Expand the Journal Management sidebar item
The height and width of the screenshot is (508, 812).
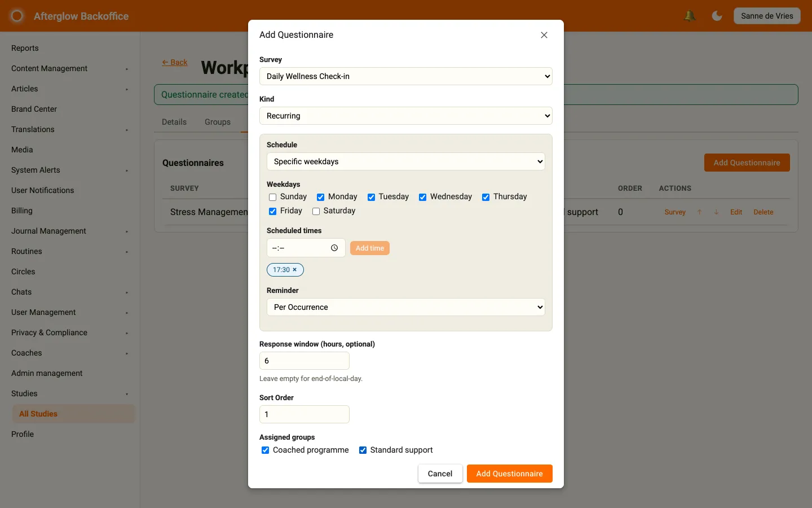coord(70,231)
